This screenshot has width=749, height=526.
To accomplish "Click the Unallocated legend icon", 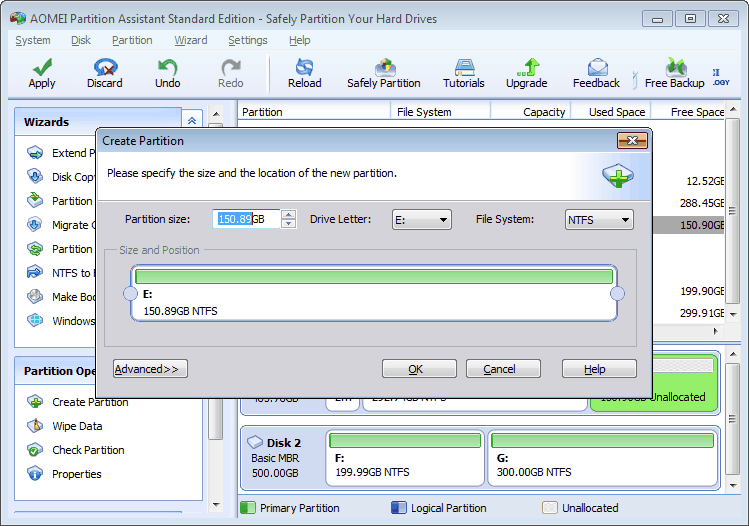I will click(550, 507).
